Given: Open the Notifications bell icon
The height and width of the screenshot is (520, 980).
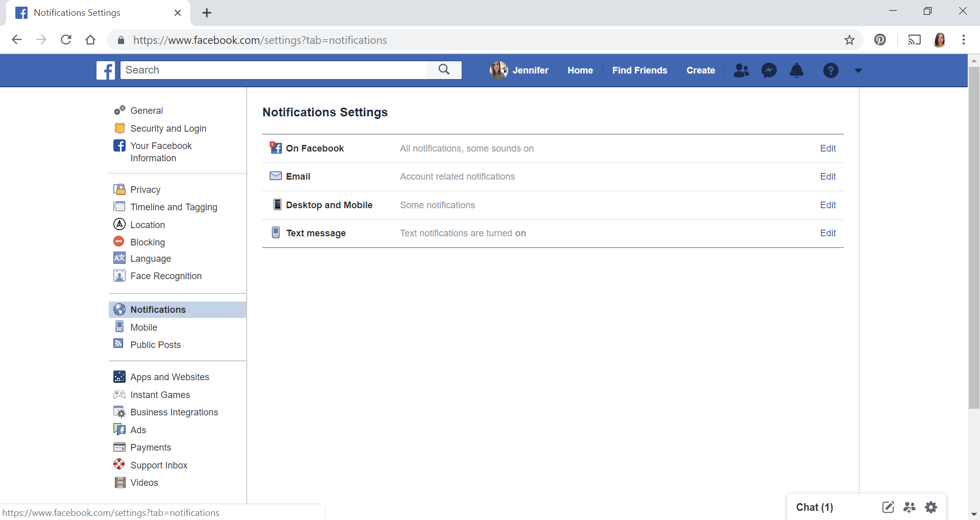Looking at the screenshot, I should coord(796,70).
